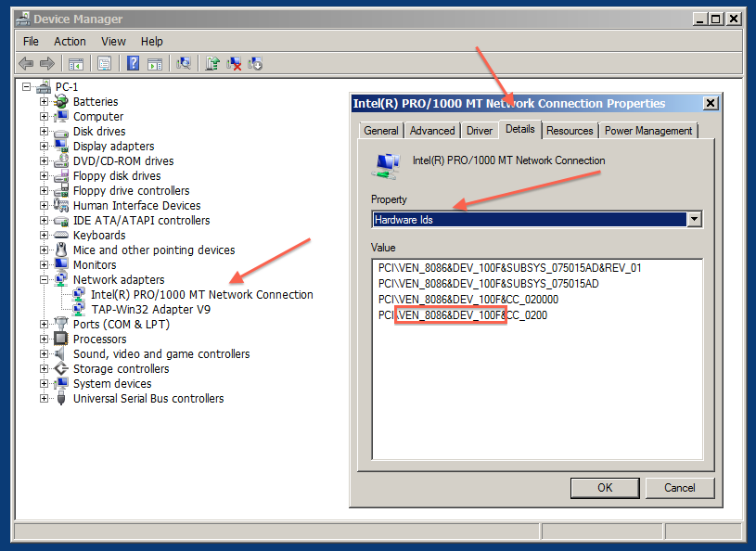Click the blue Help question-mark icon
The height and width of the screenshot is (551, 756).
coord(133,63)
